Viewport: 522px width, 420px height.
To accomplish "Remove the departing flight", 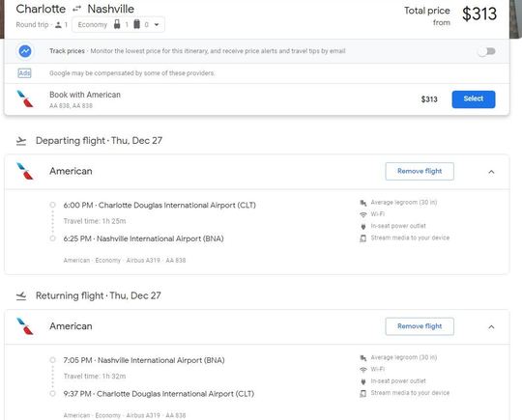I will click(420, 171).
